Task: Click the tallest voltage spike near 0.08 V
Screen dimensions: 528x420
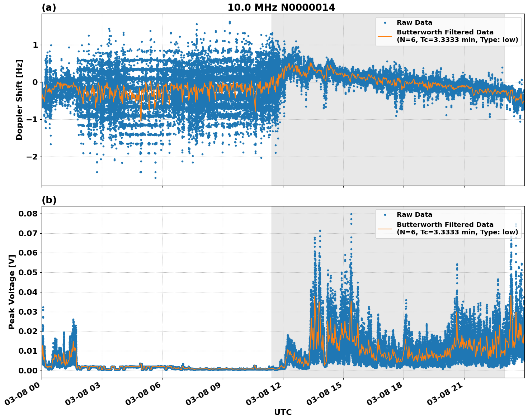Action: pos(350,213)
